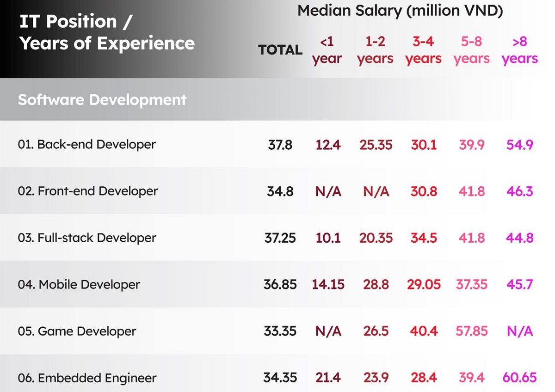The width and height of the screenshot is (555, 392).
Task: Select the '<1 year' column header
Action: (327, 50)
